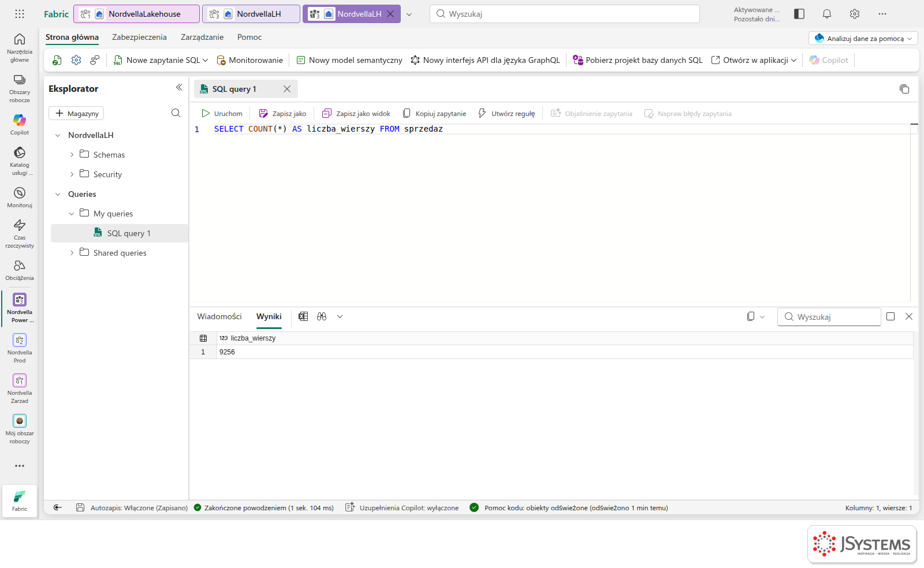Viewport: 924px width, 568px height.
Task: Open the app launcher waffle icon
Action: pyautogui.click(x=20, y=14)
